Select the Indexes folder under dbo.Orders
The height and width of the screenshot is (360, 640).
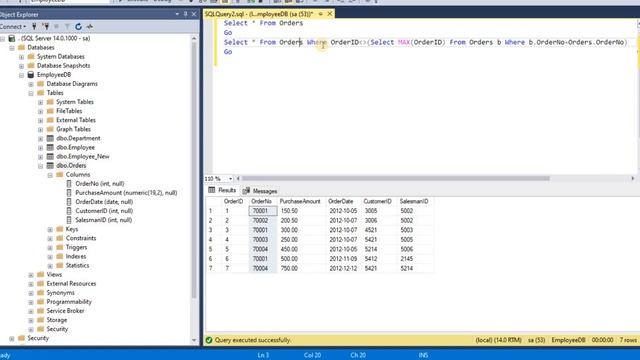(x=76, y=256)
